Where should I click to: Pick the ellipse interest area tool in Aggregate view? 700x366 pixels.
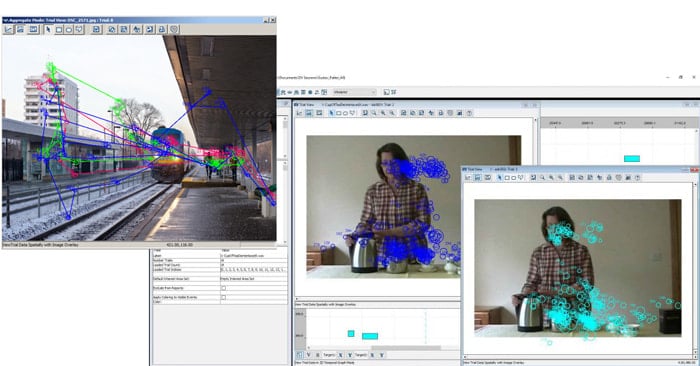(69, 29)
